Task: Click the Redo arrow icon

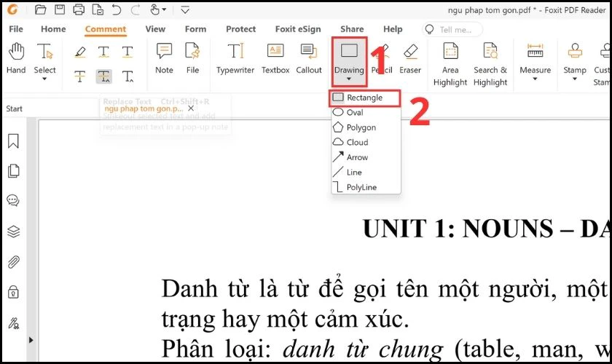Action: [135, 9]
